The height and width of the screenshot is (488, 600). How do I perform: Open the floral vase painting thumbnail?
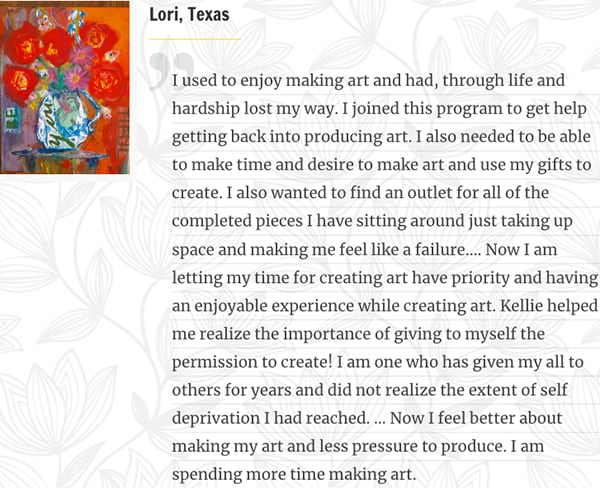point(65,88)
